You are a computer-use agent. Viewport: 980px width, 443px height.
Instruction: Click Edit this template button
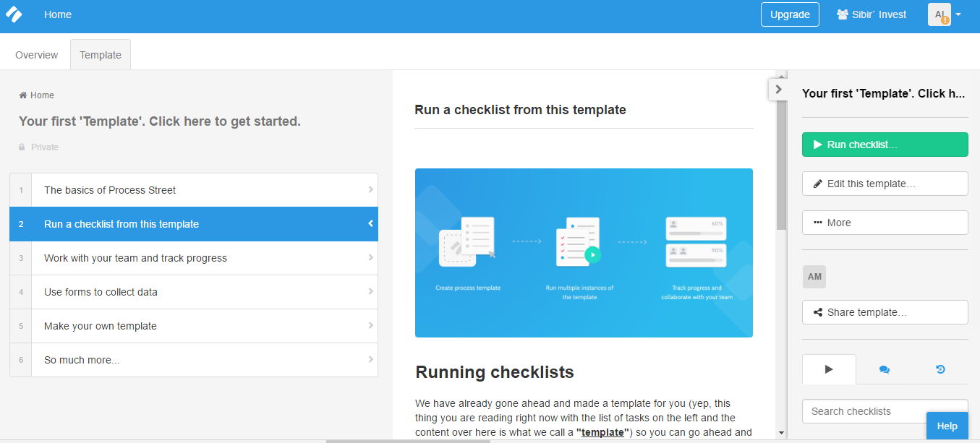tap(885, 184)
